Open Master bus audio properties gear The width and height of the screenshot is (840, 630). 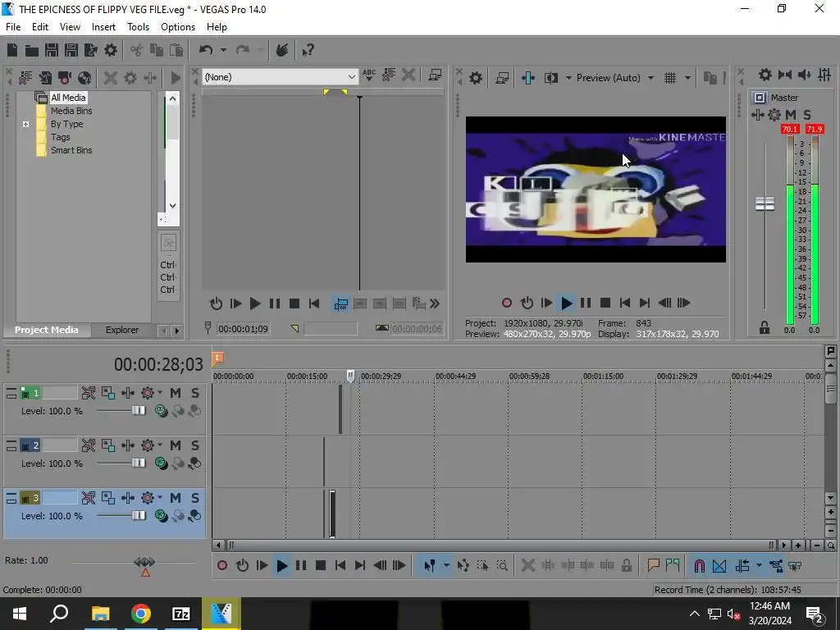coord(765,75)
